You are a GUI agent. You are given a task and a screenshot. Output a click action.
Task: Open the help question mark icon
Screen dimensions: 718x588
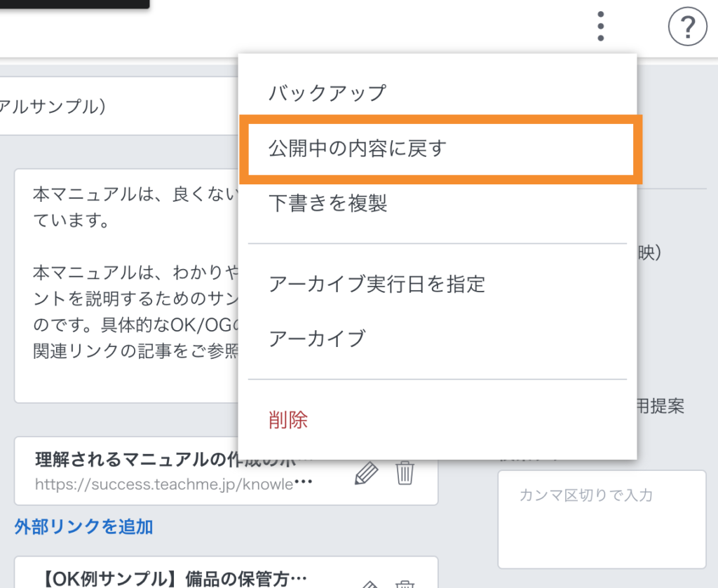coord(687,27)
